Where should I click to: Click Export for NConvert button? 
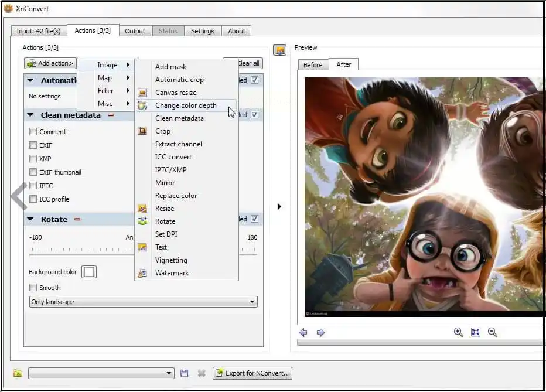(x=252, y=373)
